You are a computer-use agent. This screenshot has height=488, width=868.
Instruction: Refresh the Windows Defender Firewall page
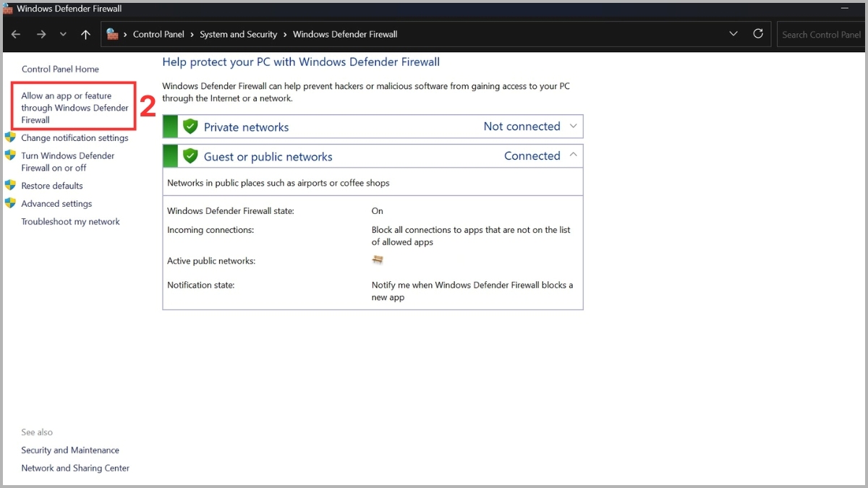[x=758, y=34]
